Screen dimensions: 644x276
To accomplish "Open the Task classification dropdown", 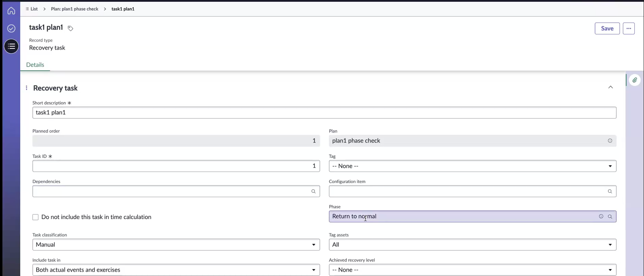I will tap(176, 245).
